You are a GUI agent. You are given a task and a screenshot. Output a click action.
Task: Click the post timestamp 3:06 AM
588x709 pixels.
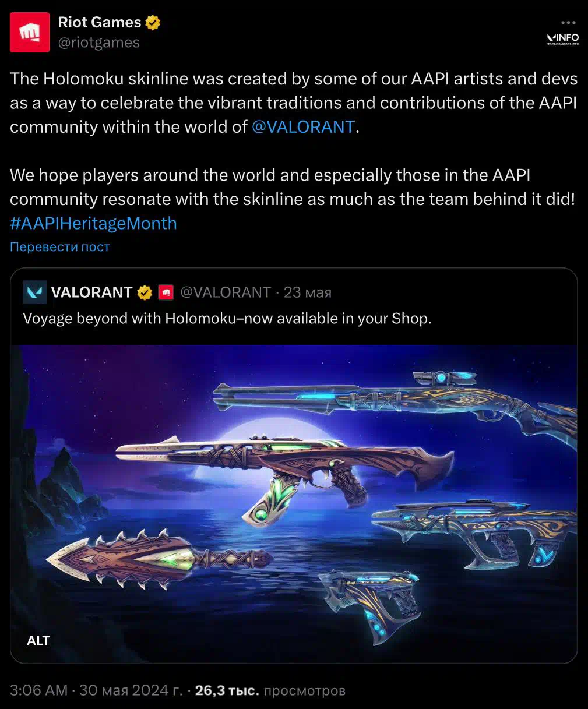click(x=38, y=690)
